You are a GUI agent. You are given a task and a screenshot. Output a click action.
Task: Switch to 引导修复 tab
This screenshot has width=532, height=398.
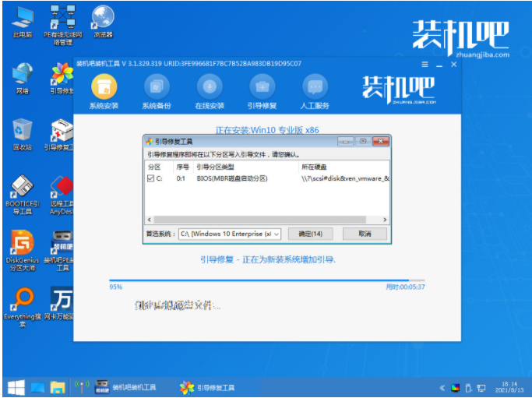pos(262,92)
